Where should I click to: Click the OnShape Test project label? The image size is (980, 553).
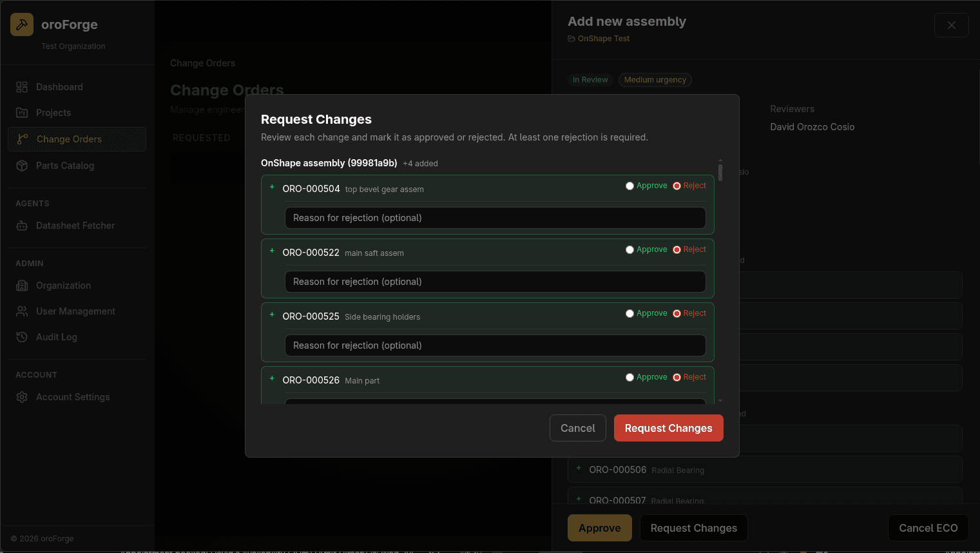604,39
